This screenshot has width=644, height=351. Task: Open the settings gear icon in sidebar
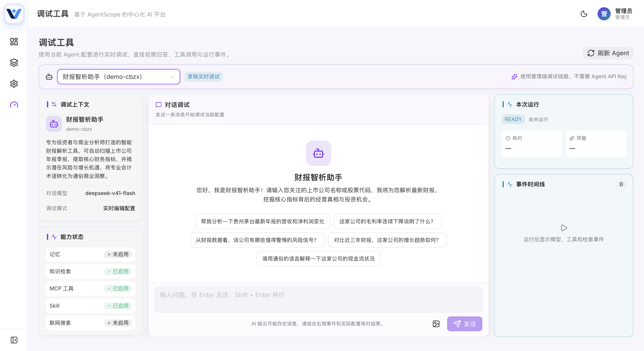14,84
